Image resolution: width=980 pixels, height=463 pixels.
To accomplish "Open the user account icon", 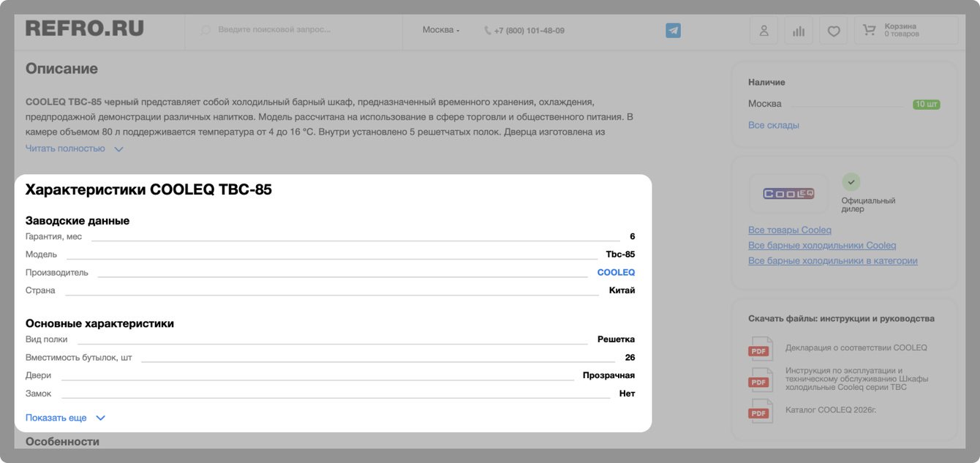I will point(764,31).
